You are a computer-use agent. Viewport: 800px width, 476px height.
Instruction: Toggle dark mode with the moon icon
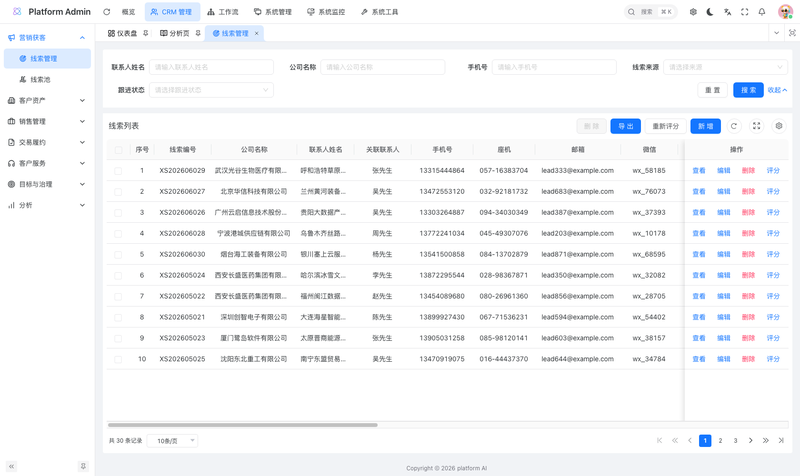[710, 12]
